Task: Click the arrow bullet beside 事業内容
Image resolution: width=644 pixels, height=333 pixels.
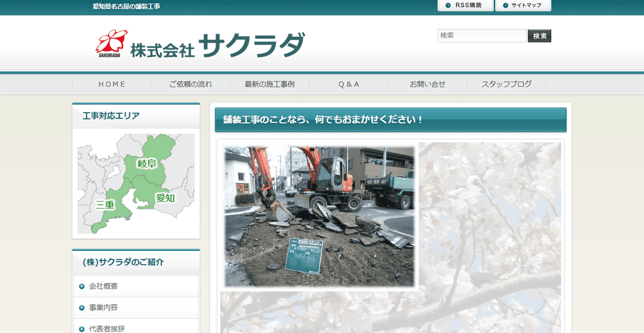Action: 81,308
